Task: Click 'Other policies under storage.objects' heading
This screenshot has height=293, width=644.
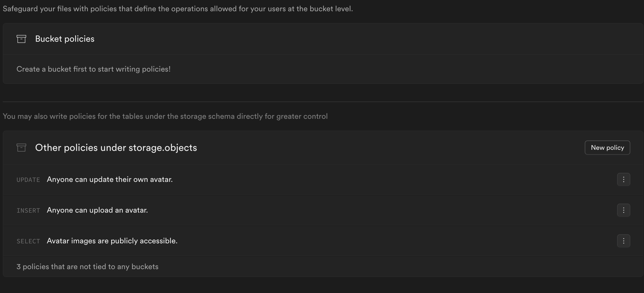Action: point(116,148)
